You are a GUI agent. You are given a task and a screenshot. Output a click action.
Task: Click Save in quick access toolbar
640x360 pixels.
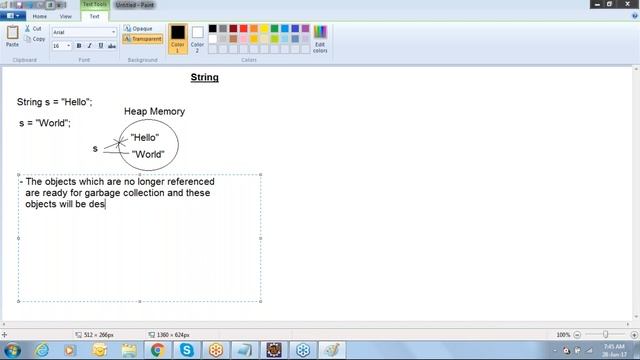pos(19,5)
